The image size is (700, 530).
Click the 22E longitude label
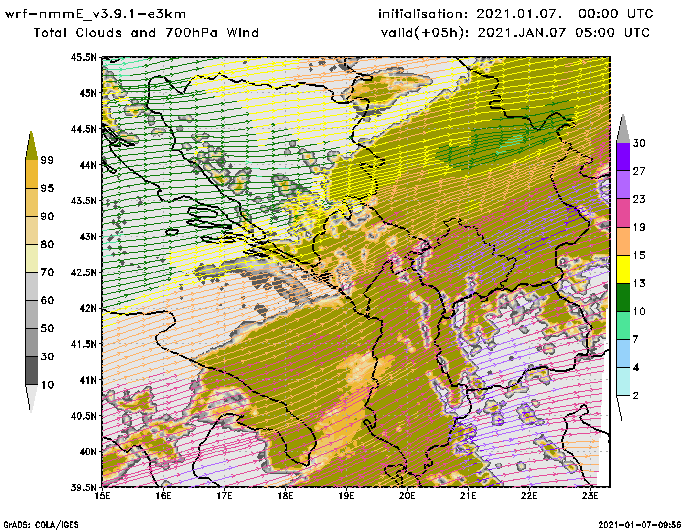coord(529,495)
